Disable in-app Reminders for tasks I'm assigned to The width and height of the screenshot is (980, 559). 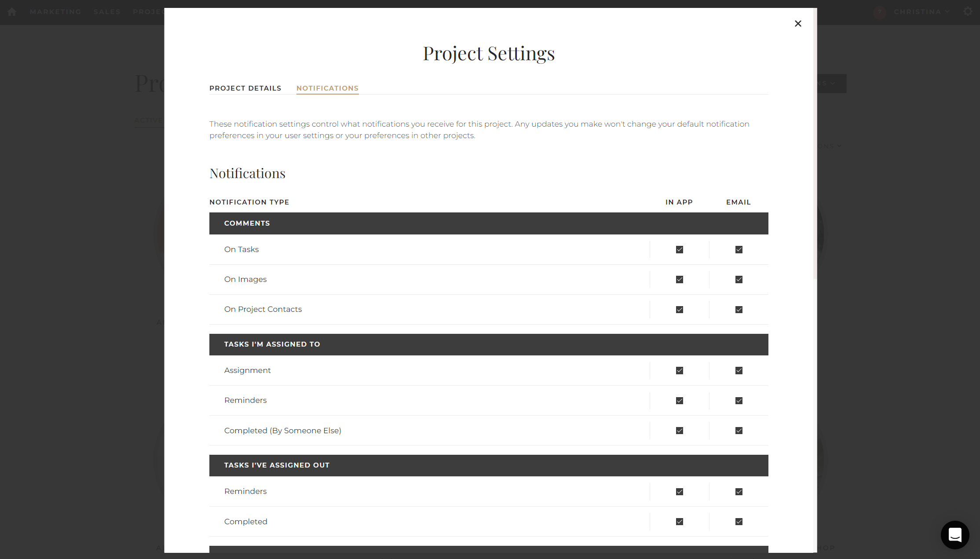pos(679,400)
